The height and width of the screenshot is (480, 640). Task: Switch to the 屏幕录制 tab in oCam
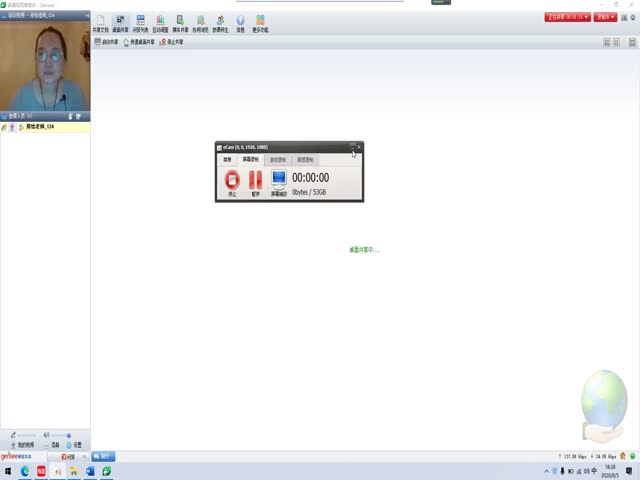(x=252, y=159)
